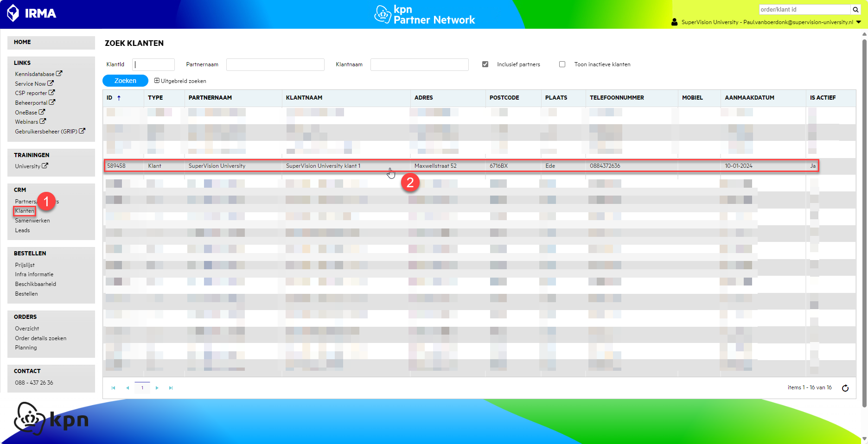Go to last page icon in pager

click(x=171, y=388)
